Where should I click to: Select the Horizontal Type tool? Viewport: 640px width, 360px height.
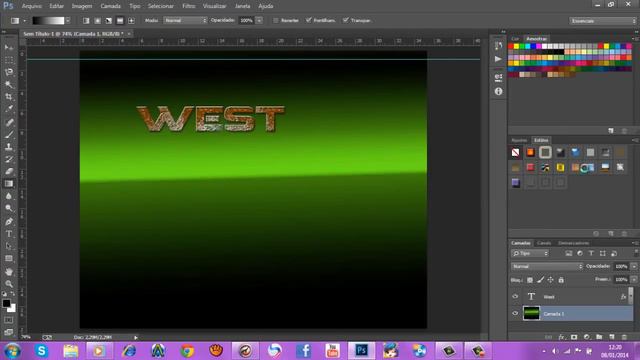click(x=9, y=234)
